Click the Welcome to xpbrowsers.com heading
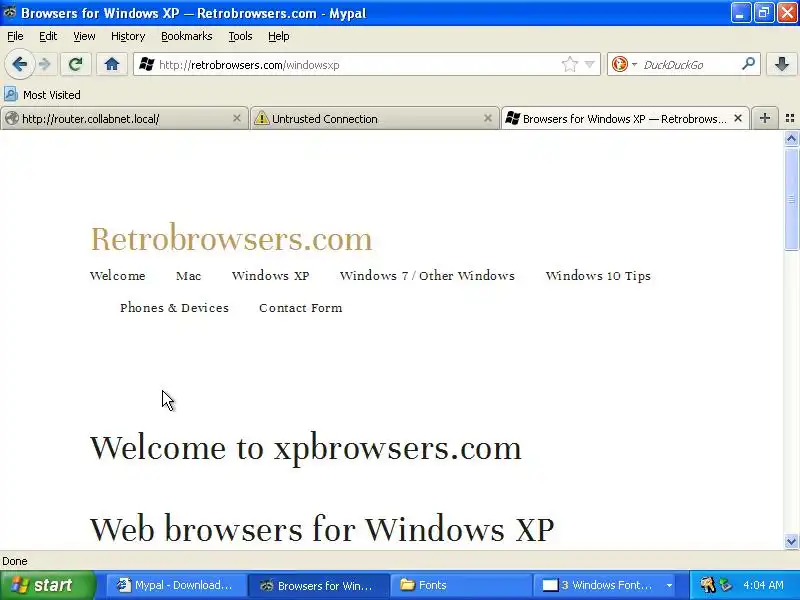Image resolution: width=800 pixels, height=600 pixels. point(306,448)
